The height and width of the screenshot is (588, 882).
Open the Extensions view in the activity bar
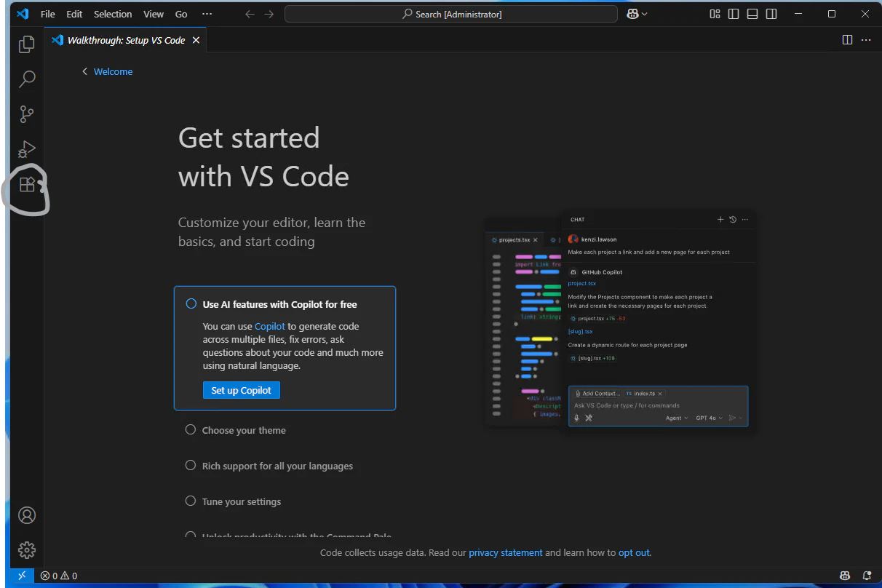[x=27, y=184]
